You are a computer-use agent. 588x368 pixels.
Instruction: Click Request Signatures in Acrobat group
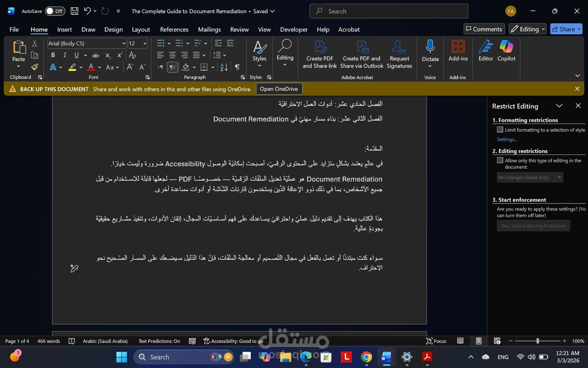[x=399, y=54]
